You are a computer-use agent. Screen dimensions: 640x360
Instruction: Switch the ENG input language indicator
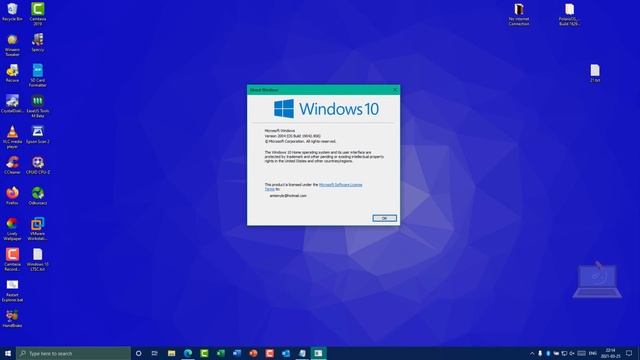click(593, 353)
